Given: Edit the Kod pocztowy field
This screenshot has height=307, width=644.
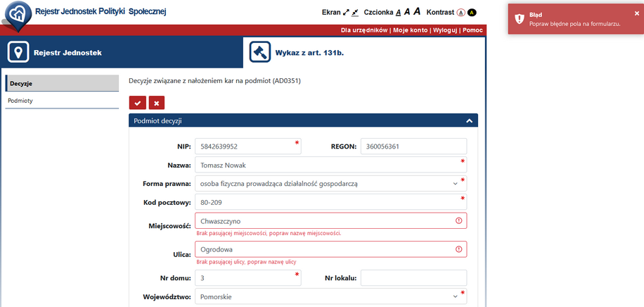Looking at the screenshot, I should point(331,202).
